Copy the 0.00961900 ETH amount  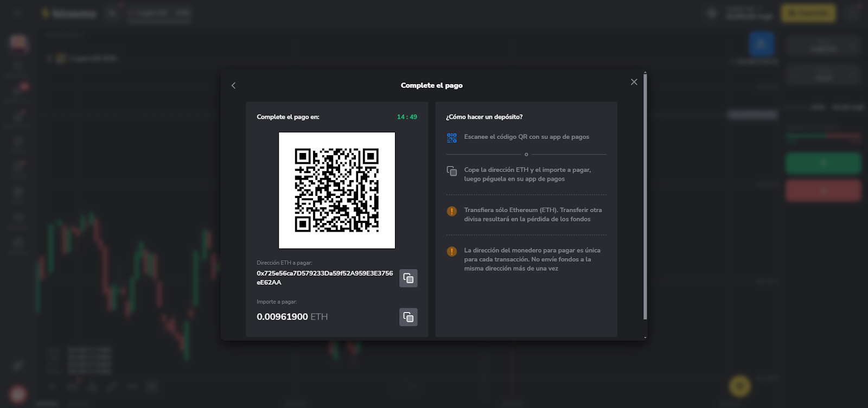pos(408,317)
